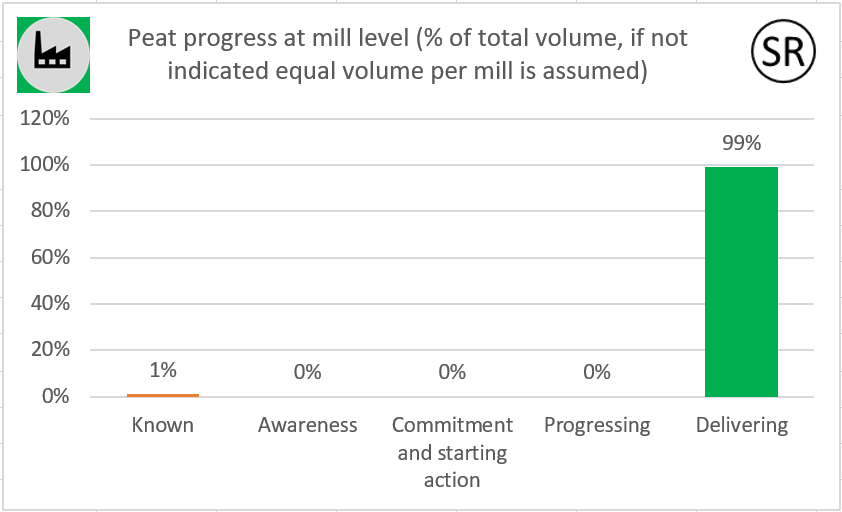Select the green Delivering bar
This screenshot has width=842, height=512.
click(741, 282)
